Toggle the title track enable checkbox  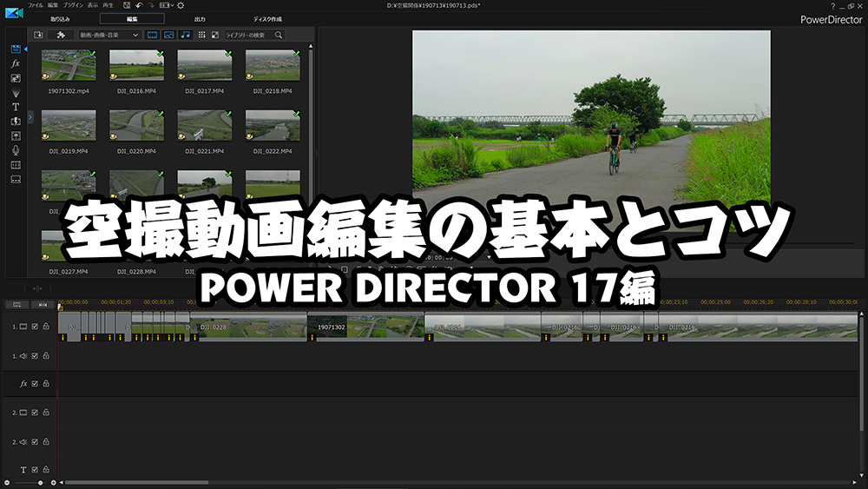pyautogui.click(x=35, y=470)
